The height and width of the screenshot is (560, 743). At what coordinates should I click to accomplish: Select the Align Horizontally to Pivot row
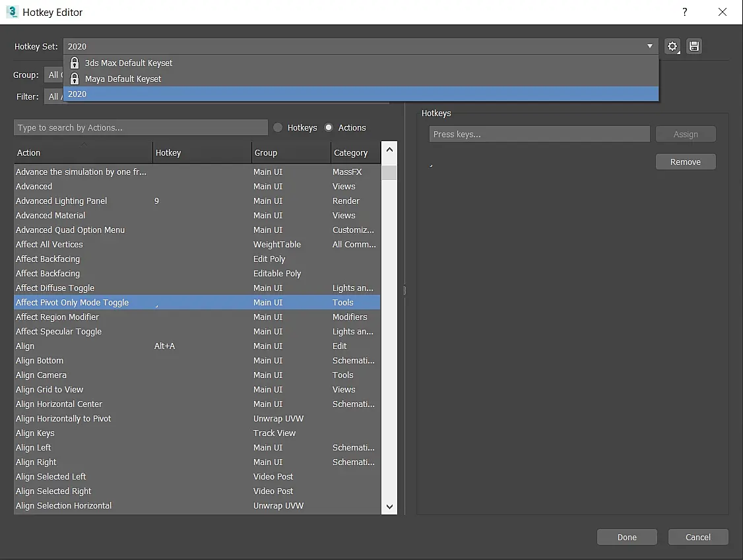(x=197, y=419)
